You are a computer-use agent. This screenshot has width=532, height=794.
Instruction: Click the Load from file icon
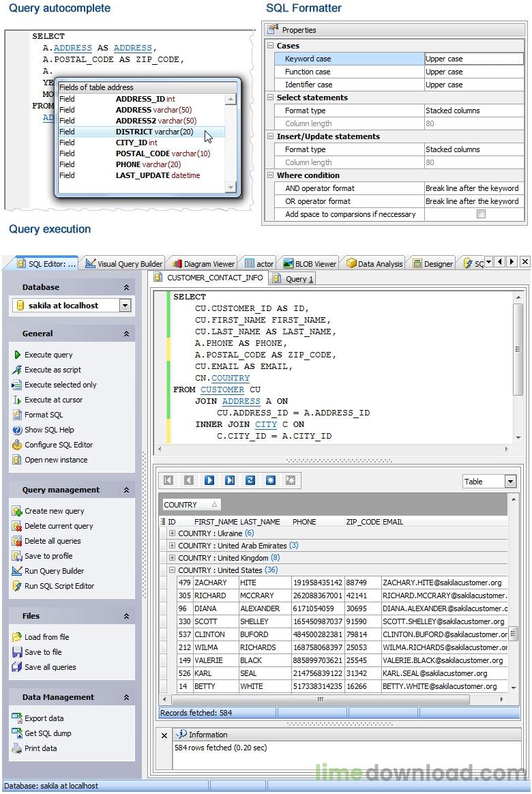17,637
